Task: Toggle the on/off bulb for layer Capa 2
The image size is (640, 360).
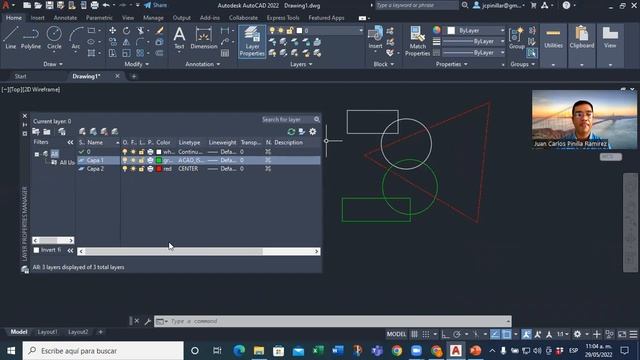Action: [124, 169]
